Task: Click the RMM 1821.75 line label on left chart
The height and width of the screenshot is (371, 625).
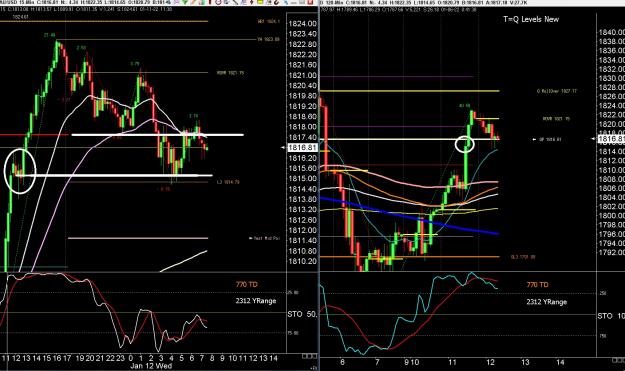Action: [230, 73]
